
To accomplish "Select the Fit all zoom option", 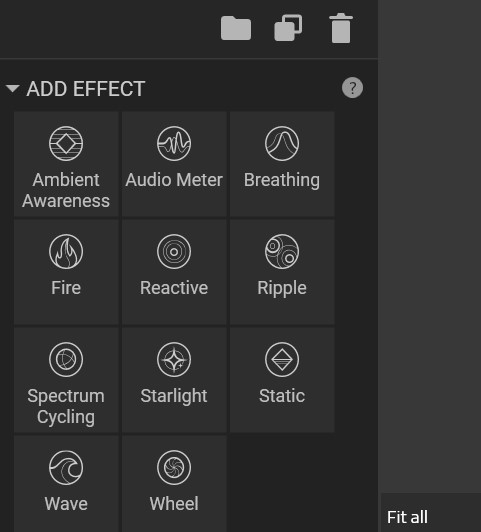I will 407,517.
